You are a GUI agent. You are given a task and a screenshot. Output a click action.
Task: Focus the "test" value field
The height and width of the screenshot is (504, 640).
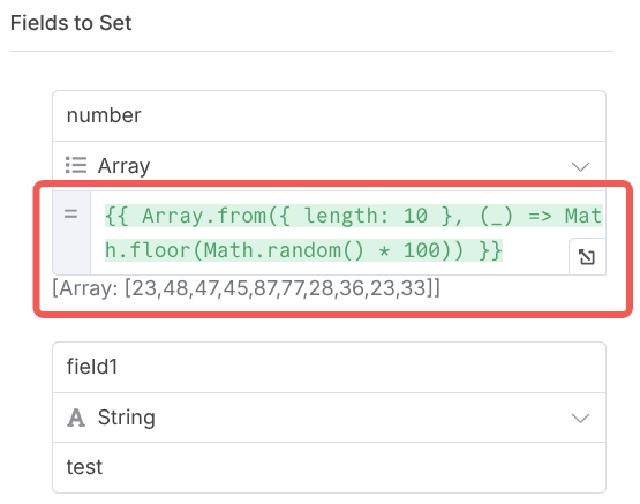(328, 467)
